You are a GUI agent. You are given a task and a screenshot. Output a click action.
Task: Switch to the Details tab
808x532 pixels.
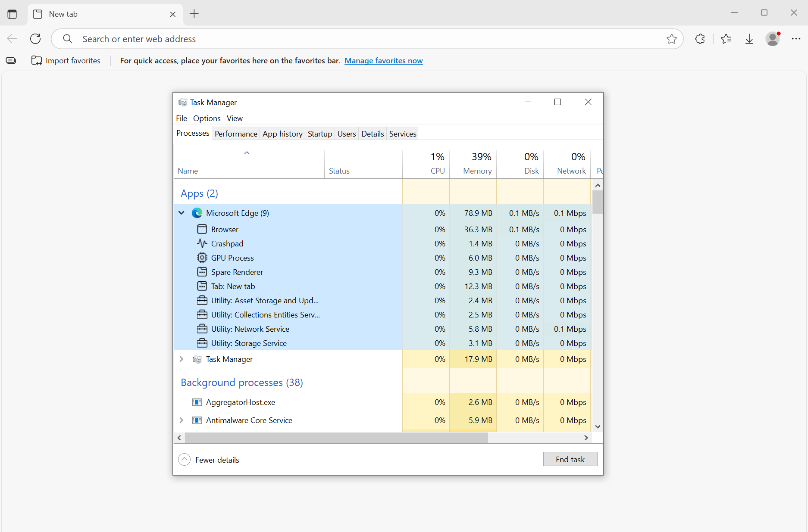click(373, 134)
